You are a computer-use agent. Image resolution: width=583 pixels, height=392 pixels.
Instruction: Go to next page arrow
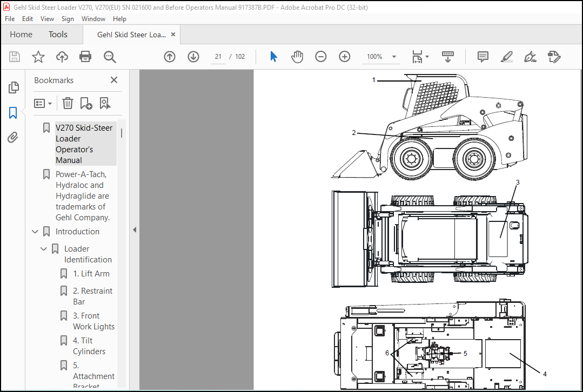point(193,57)
